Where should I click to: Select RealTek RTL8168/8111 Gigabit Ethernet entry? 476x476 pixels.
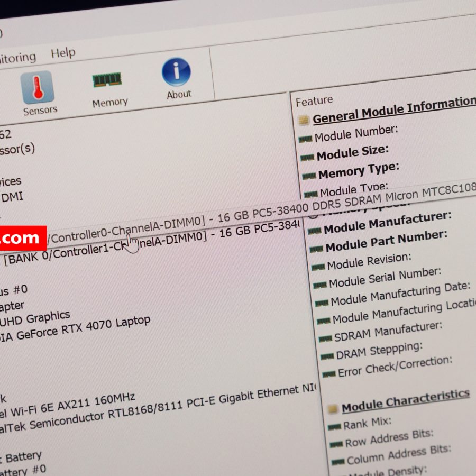pyautogui.click(x=158, y=409)
